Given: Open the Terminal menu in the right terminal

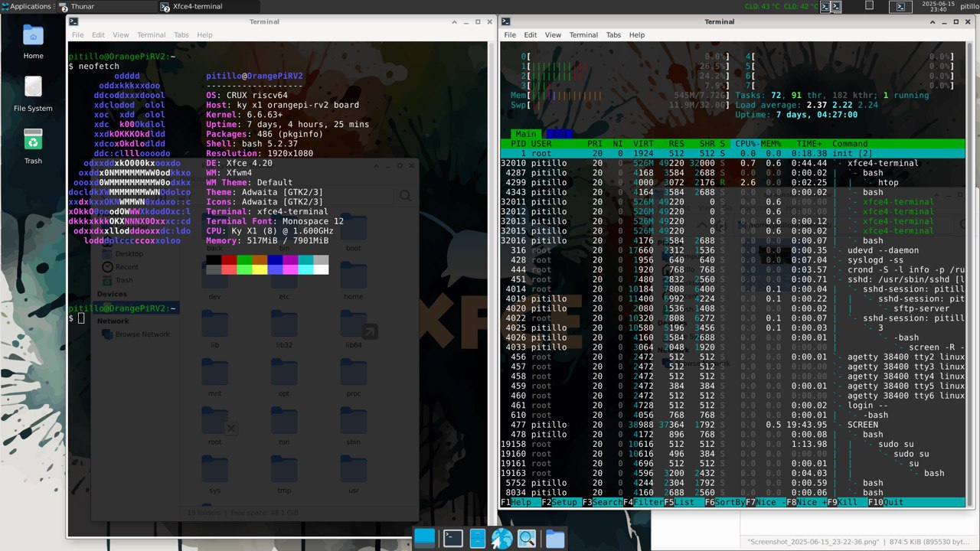Looking at the screenshot, I should coord(583,34).
